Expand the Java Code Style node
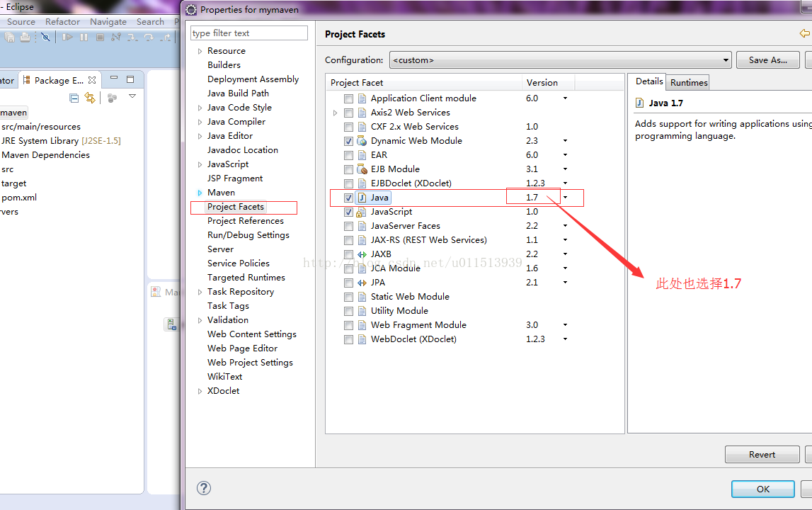Image resolution: width=812 pixels, height=510 pixels. pyautogui.click(x=200, y=108)
